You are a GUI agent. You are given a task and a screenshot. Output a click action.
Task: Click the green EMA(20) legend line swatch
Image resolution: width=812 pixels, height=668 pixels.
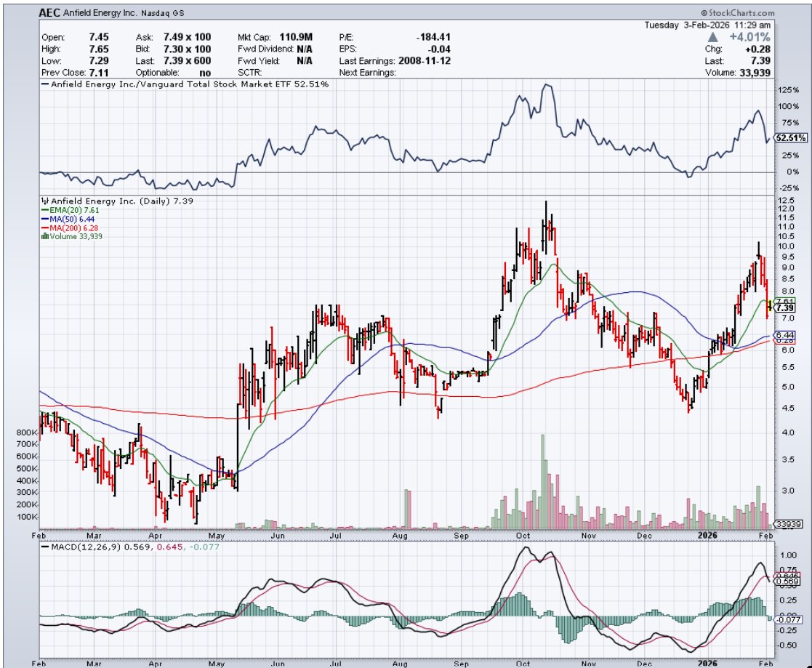coord(45,210)
